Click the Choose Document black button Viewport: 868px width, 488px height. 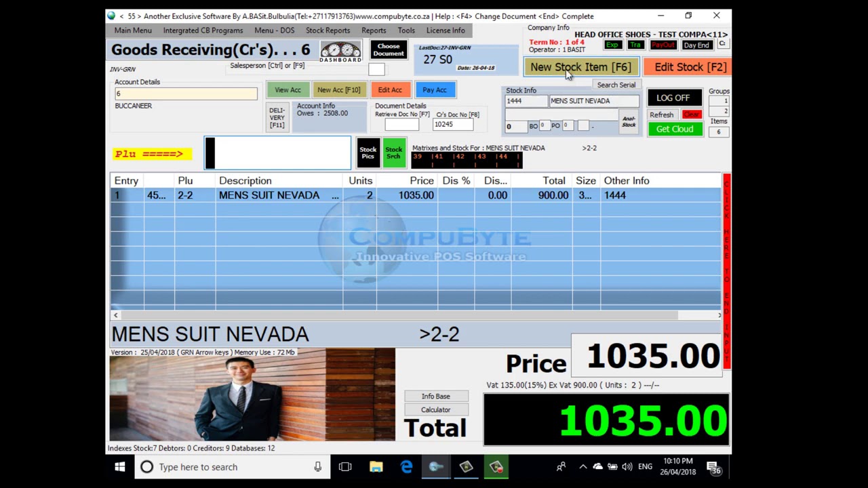[x=389, y=49]
